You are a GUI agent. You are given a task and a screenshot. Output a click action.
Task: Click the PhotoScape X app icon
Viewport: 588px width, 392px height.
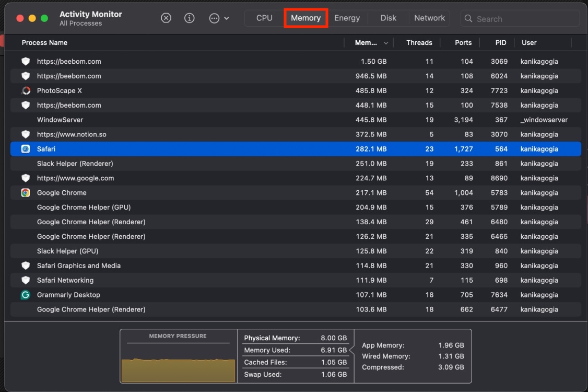tap(26, 90)
